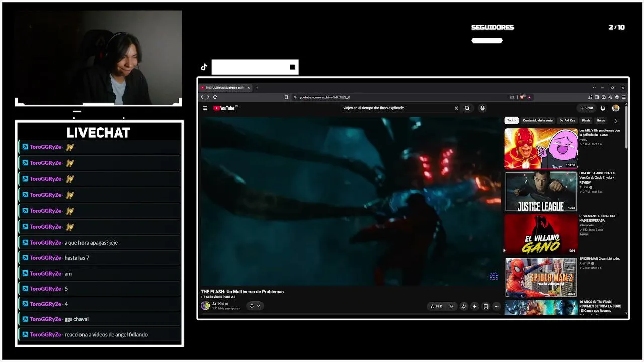Open the Los MIL Y UN problemas thumbnail
644x362 pixels.
[541, 148]
